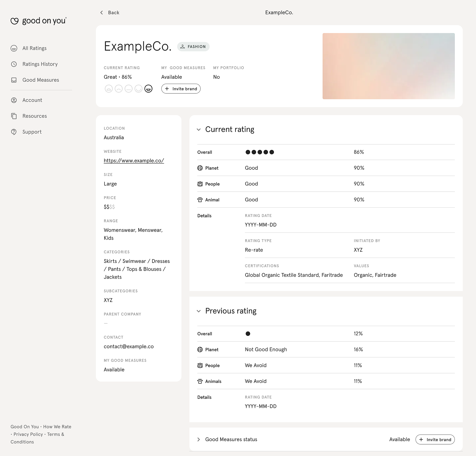Click the Animal paw icon in Current rating
The image size is (476, 456).
click(200, 200)
